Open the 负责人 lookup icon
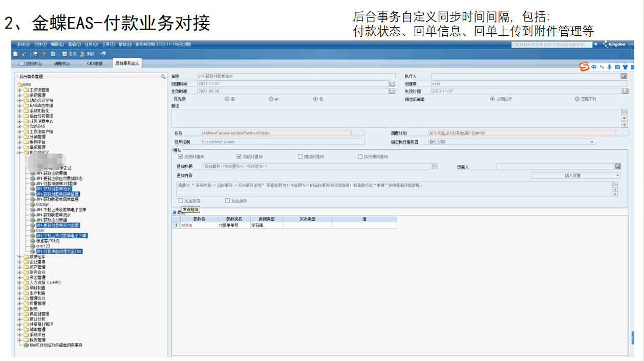 tap(618, 166)
